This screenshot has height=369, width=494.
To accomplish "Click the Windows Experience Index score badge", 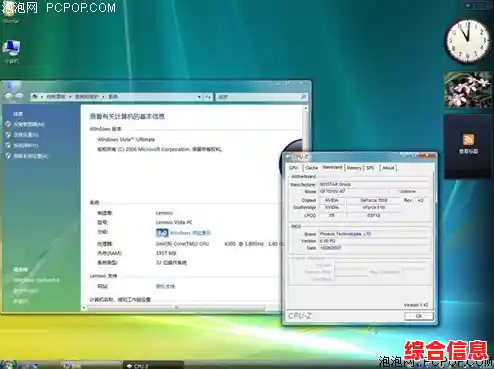I will point(162,233).
